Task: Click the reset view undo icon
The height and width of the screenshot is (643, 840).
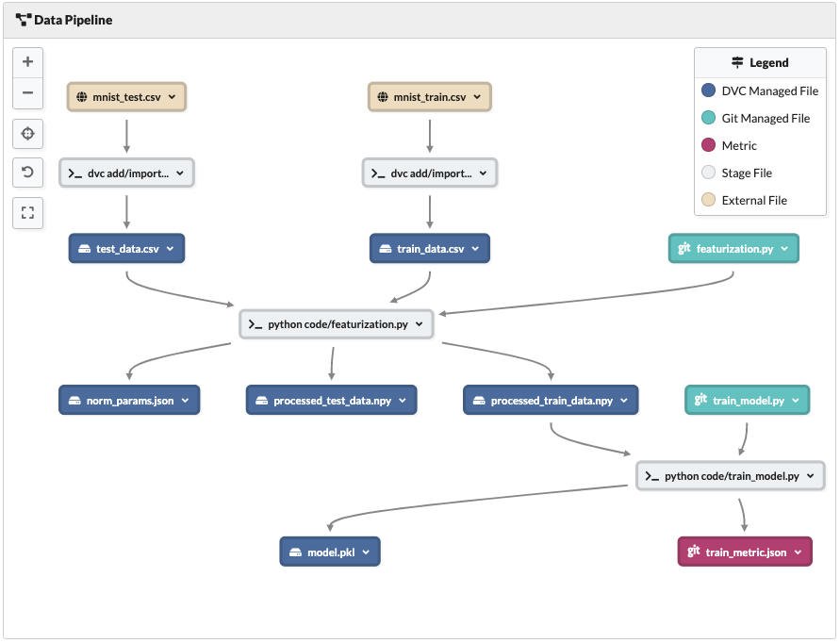Action: (x=27, y=173)
